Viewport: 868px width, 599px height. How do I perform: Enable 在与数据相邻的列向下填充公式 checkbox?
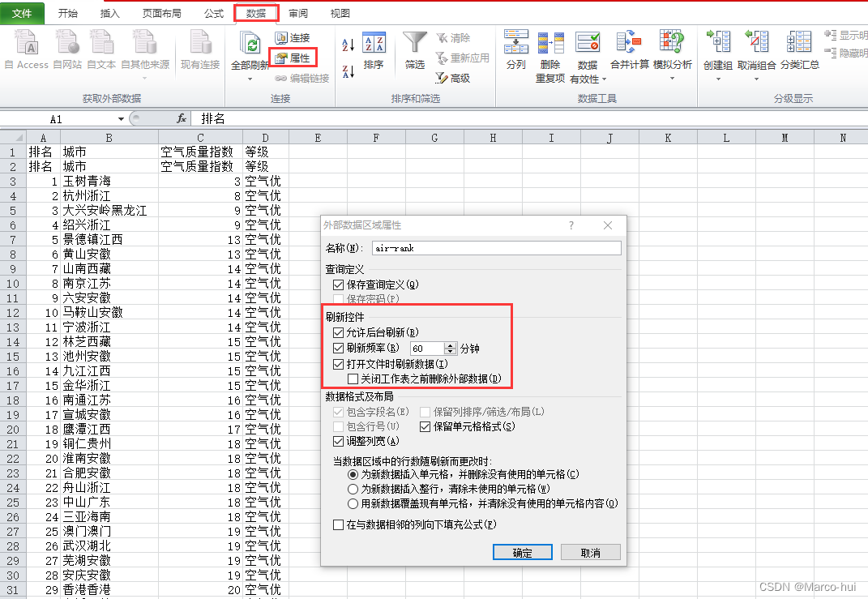(338, 524)
